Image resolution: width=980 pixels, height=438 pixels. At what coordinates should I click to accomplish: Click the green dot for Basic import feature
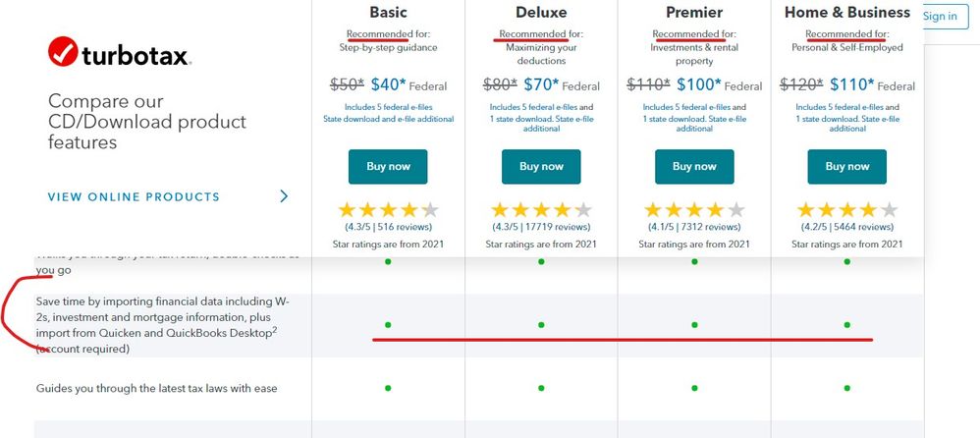coord(388,324)
